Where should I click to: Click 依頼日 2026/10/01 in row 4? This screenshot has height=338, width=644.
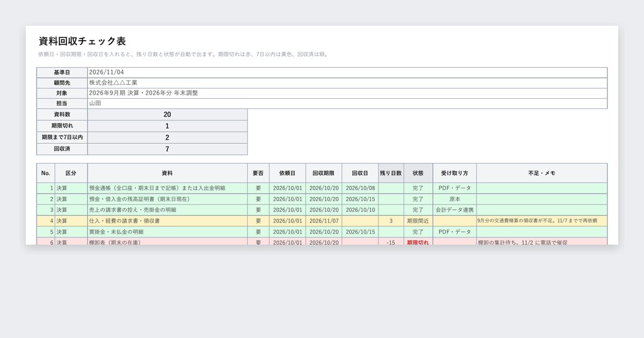pos(288,221)
